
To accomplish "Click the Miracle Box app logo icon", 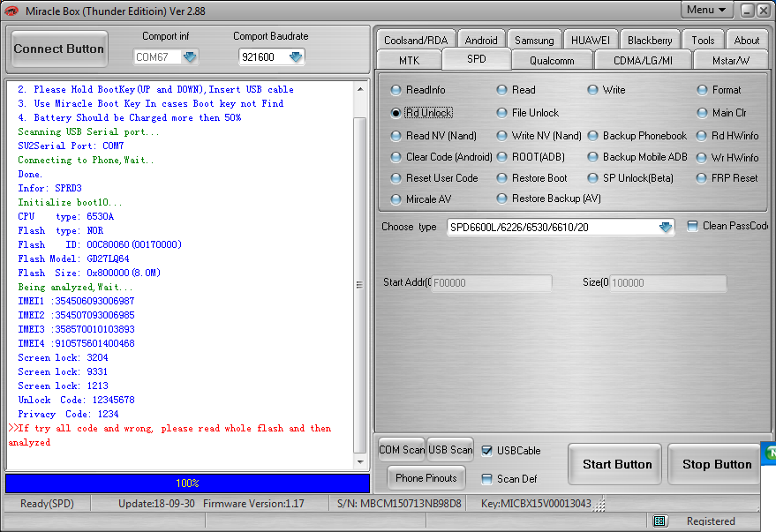I will click(11, 11).
